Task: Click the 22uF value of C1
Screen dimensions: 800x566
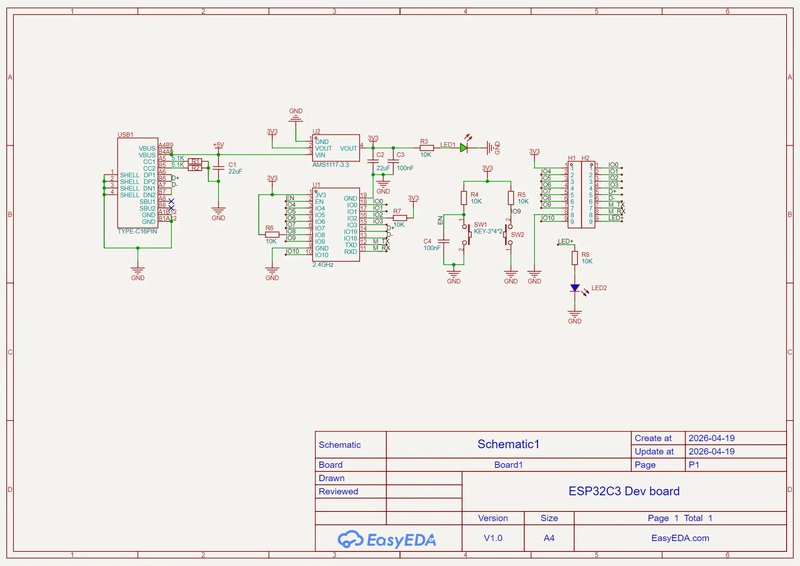Action: [235, 171]
